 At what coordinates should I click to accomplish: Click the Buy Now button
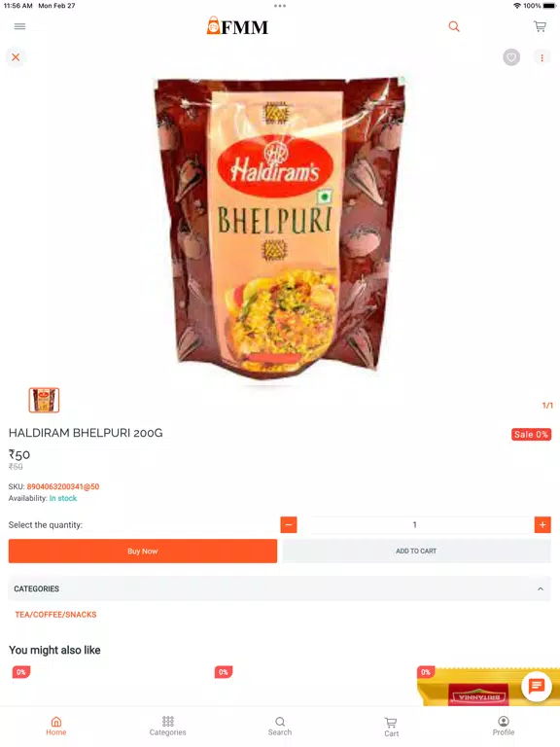pyautogui.click(x=143, y=551)
